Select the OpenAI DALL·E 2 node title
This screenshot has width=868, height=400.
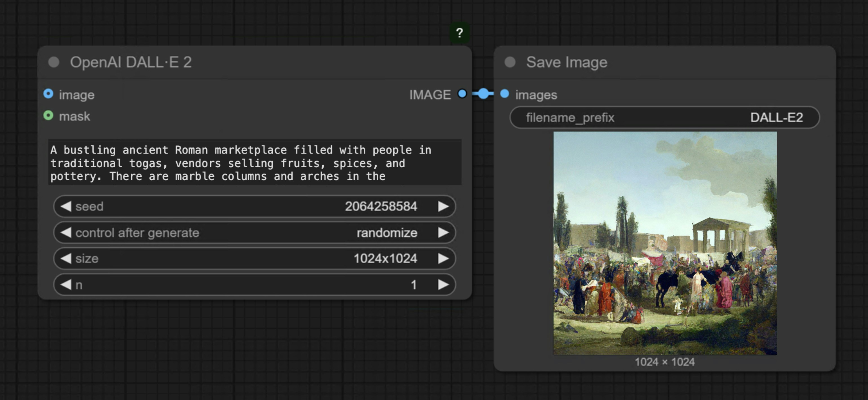pos(131,62)
